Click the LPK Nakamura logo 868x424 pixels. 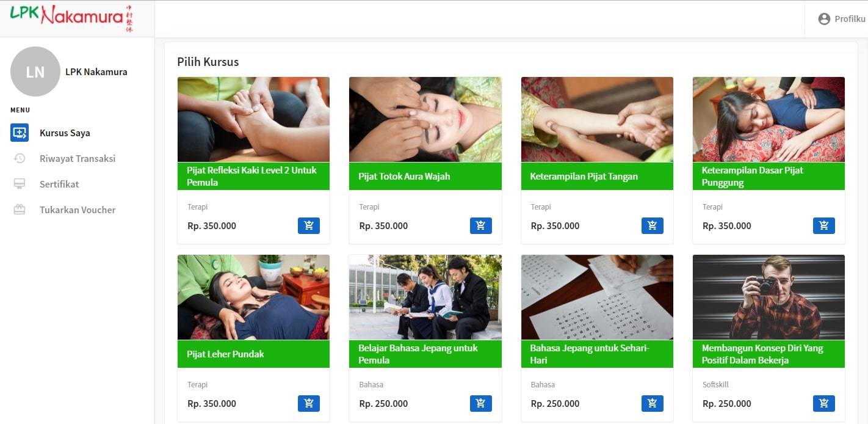click(72, 18)
